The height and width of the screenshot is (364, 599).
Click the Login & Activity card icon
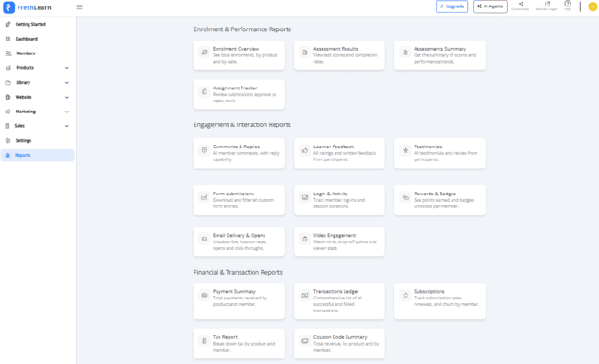(305, 197)
